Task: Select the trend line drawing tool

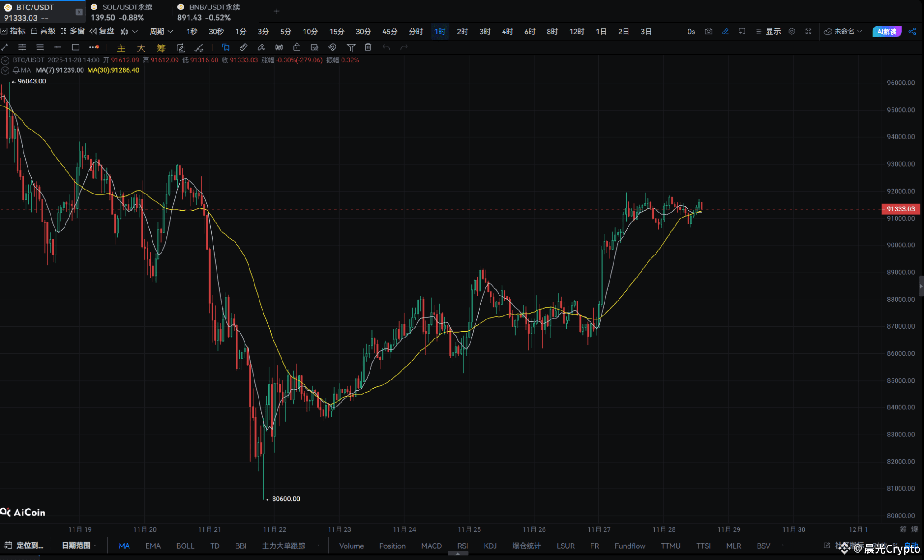Action: tap(5, 47)
